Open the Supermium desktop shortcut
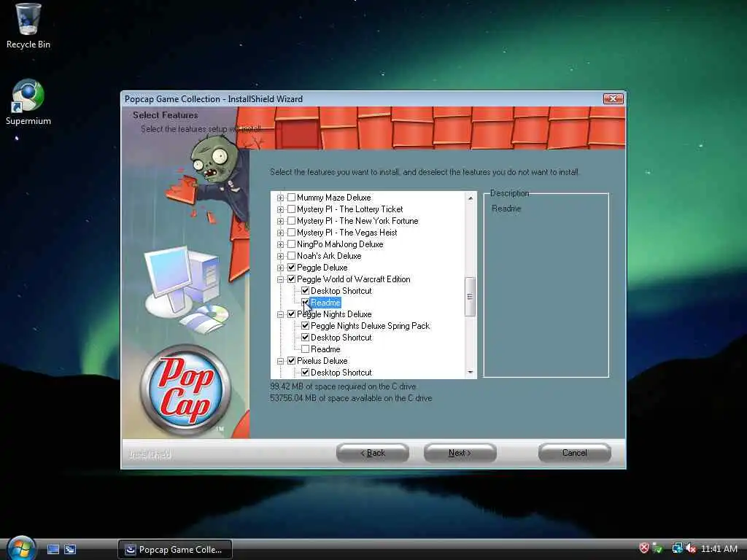747x560 pixels. point(28,102)
